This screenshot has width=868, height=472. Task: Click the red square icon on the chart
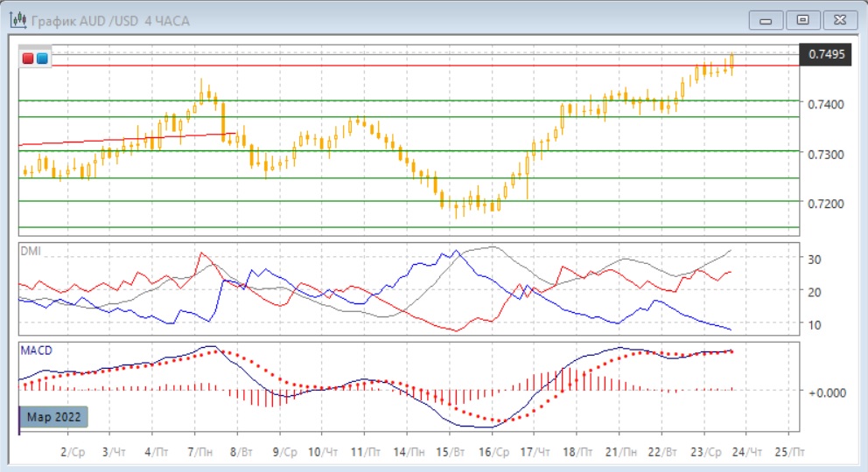pos(28,59)
